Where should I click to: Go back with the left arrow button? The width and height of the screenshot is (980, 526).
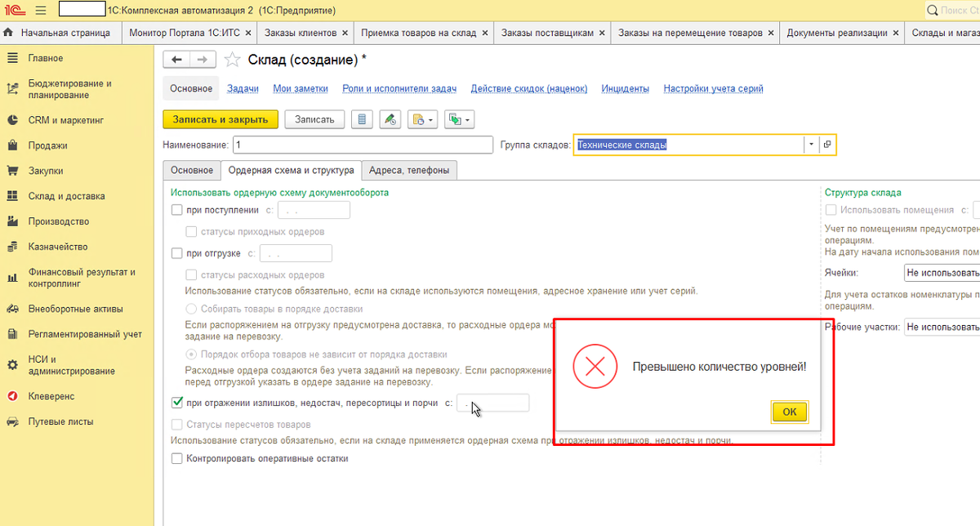pyautogui.click(x=176, y=60)
